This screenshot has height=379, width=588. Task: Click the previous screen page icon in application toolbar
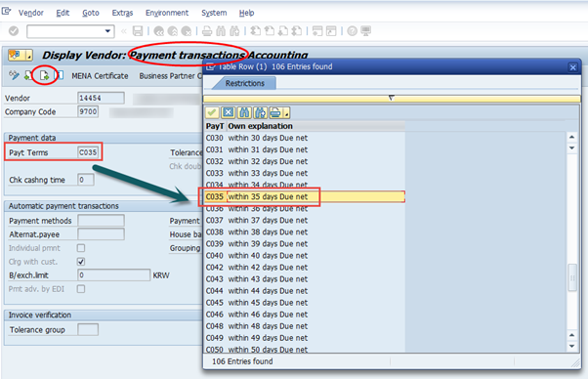[x=28, y=75]
